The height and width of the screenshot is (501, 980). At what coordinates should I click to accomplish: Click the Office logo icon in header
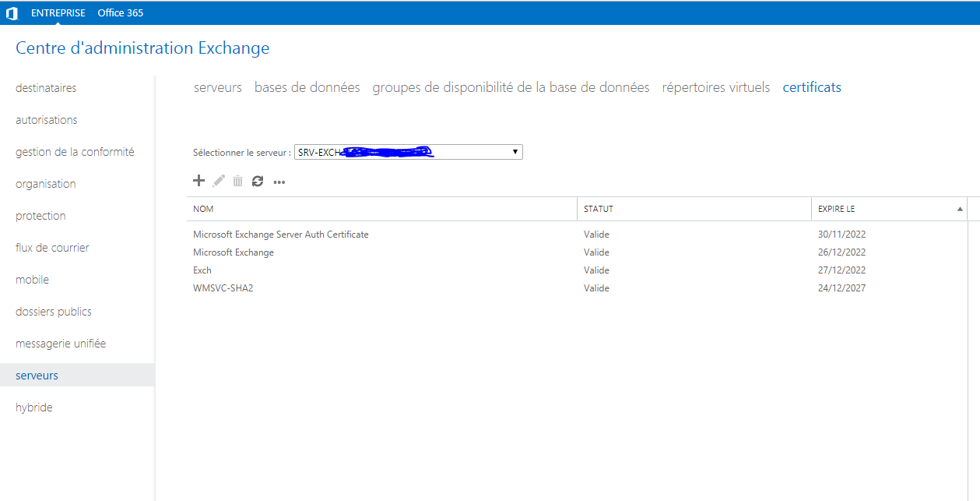click(x=12, y=13)
